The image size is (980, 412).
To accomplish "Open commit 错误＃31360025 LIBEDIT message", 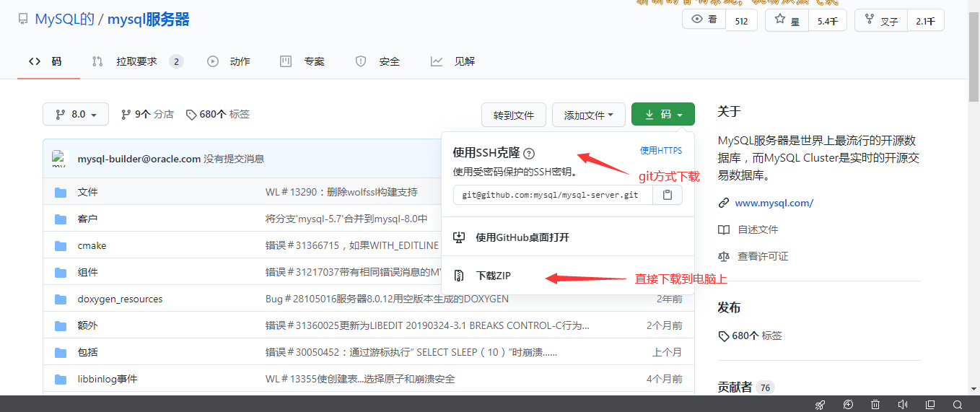I will pyautogui.click(x=427, y=325).
